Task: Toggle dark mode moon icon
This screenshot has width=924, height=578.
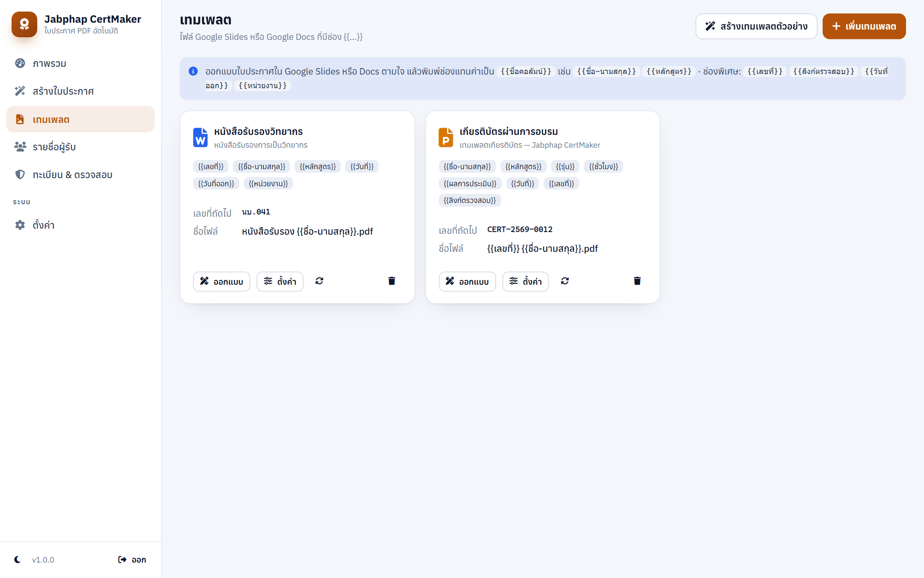Action: (18, 560)
